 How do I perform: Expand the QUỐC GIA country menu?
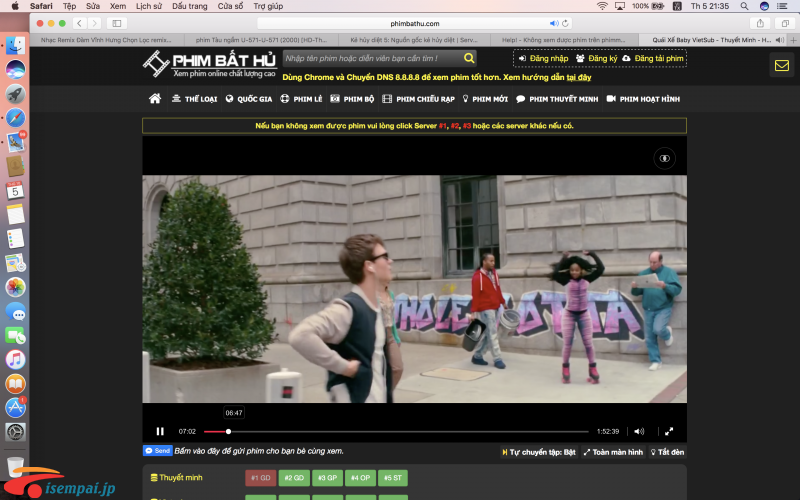[249, 99]
